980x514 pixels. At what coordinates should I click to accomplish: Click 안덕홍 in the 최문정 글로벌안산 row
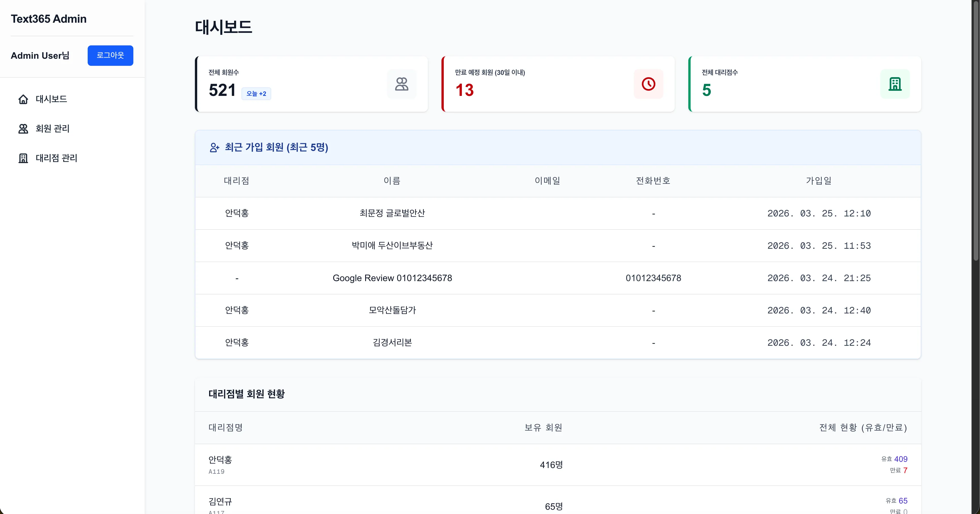click(237, 213)
